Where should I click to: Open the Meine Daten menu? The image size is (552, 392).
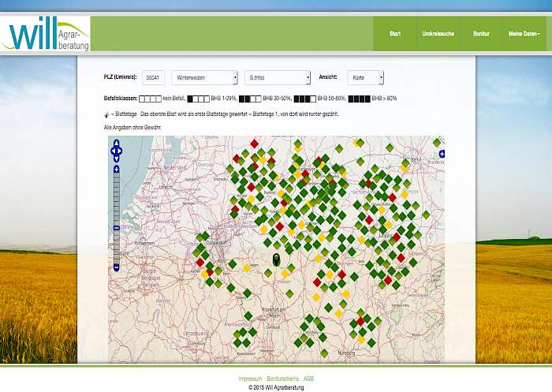(x=524, y=34)
